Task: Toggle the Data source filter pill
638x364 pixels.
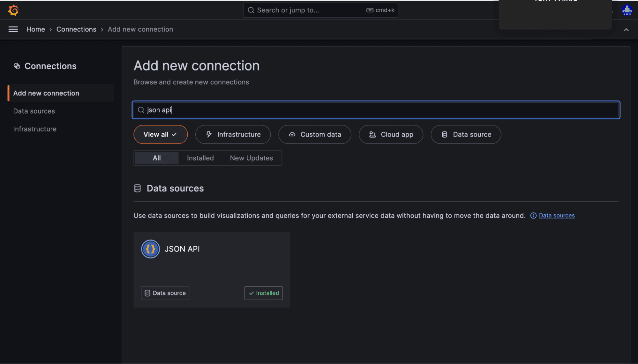Action: [466, 134]
